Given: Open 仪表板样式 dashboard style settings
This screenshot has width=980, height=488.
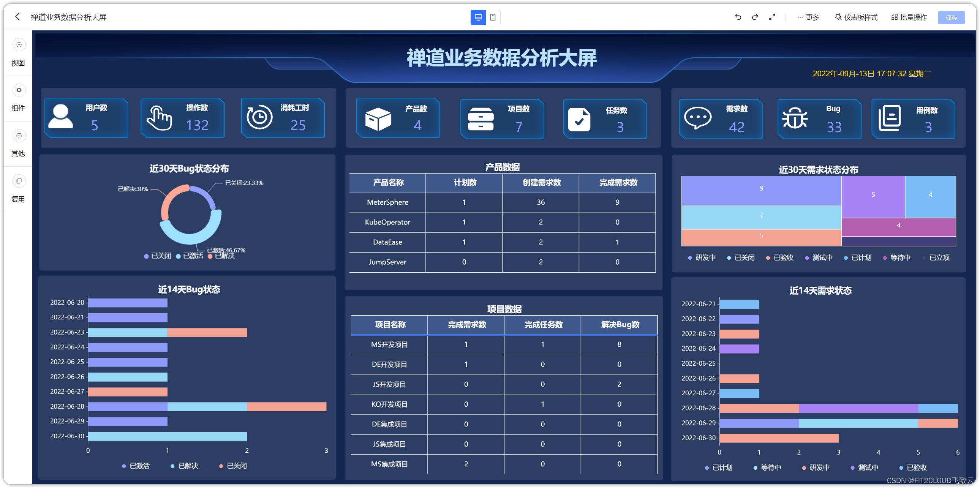Looking at the screenshot, I should [855, 17].
